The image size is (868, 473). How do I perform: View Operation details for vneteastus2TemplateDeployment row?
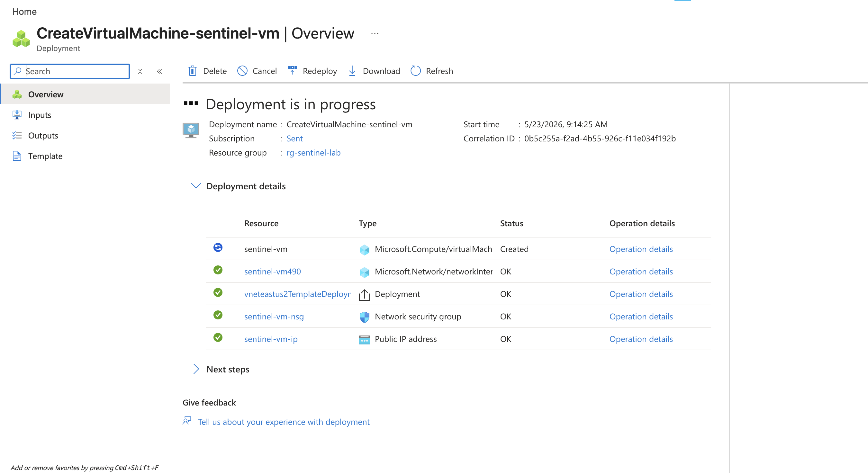[x=641, y=294]
